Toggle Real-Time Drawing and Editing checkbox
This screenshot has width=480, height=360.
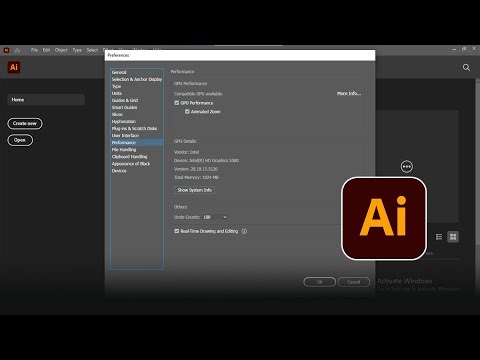pos(177,231)
